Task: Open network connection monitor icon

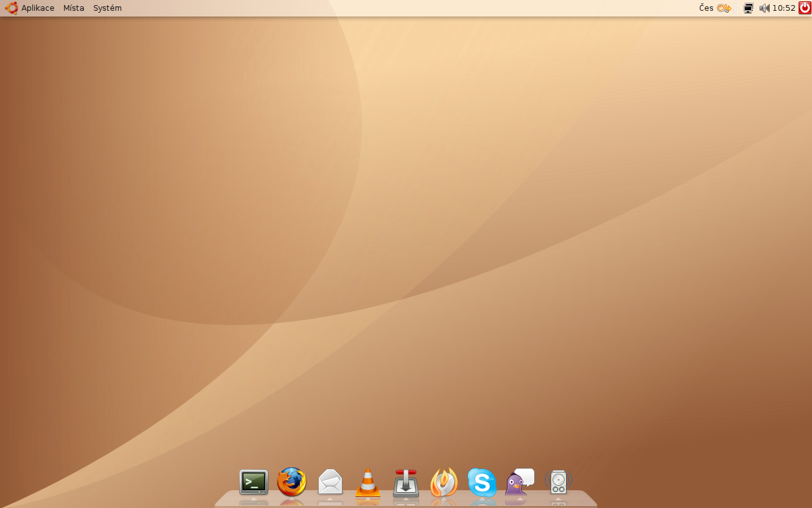Action: 749,8
